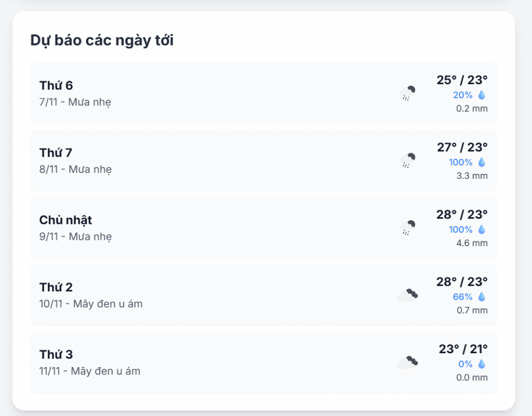The height and width of the screenshot is (416, 532).
Task: Click the heading Dự báo các ngày tới
Action: [102, 40]
